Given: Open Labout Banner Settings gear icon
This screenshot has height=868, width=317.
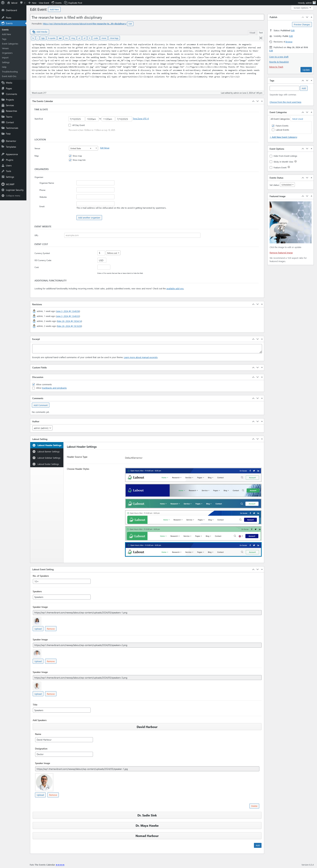Looking at the screenshot, I should tap(34, 452).
